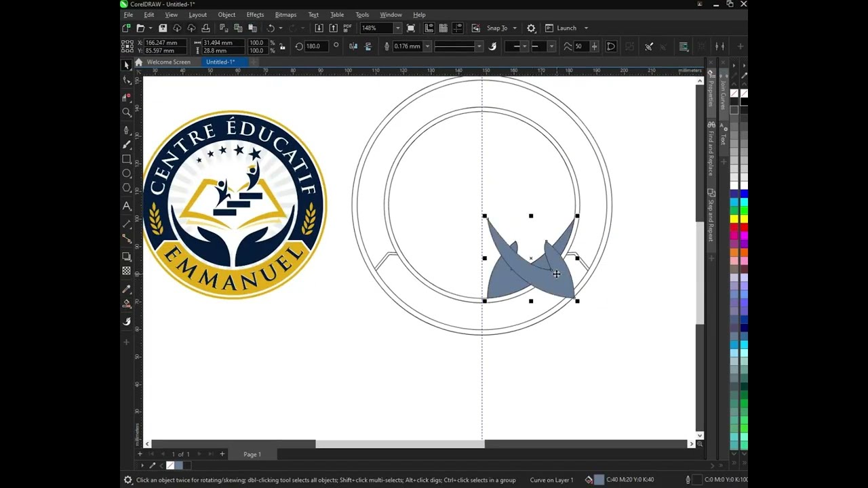
Task: Click the Page 1 tab
Action: click(x=252, y=454)
